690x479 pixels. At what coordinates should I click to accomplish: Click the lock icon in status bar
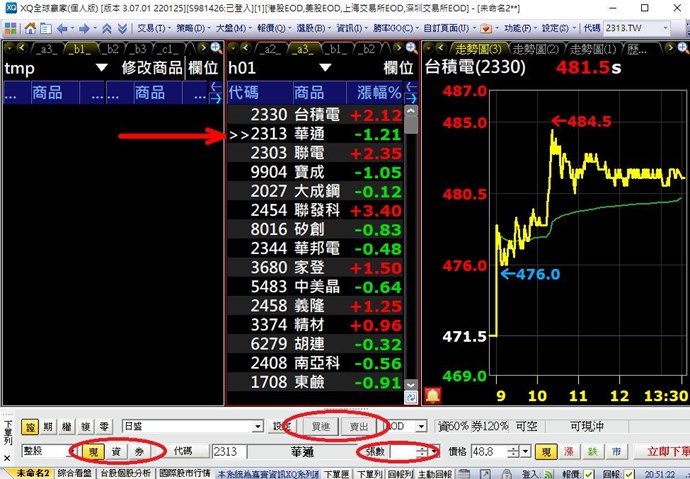(x=507, y=474)
